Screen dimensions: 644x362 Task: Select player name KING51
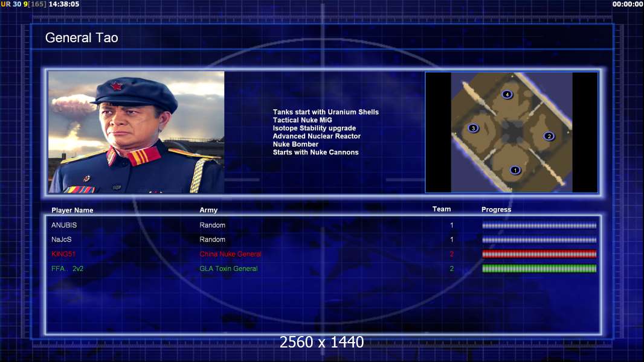[x=63, y=254]
